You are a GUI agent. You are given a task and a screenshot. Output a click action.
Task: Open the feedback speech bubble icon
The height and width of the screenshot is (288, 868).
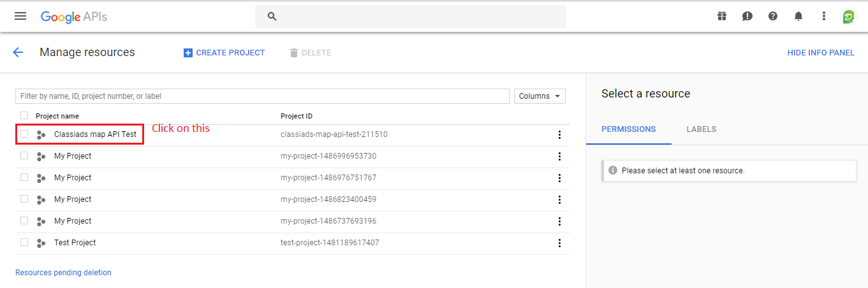coord(747,16)
